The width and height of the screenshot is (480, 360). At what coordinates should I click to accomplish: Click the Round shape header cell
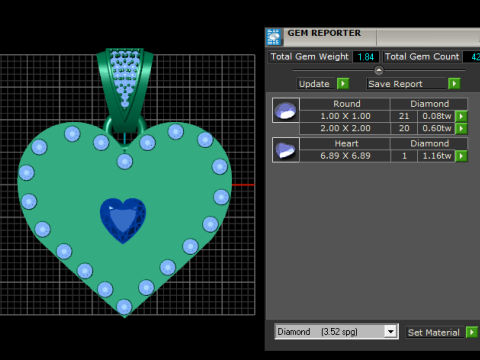[x=345, y=104]
